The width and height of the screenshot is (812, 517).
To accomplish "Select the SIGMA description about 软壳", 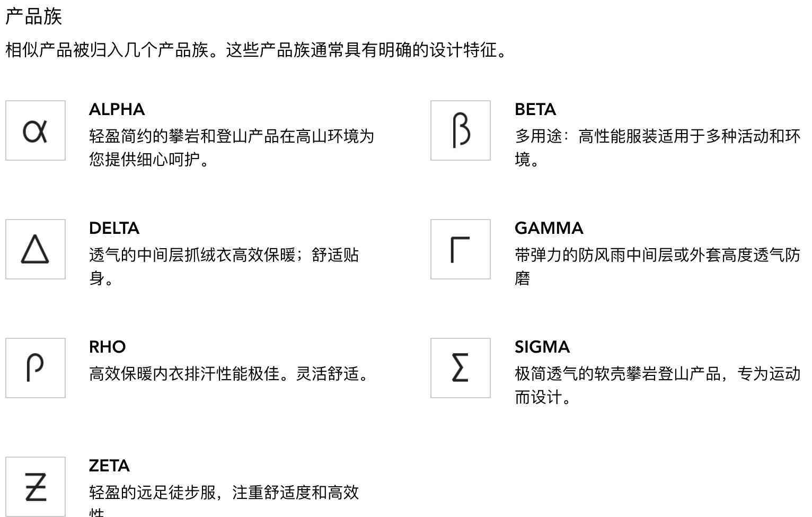I will click(x=657, y=385).
